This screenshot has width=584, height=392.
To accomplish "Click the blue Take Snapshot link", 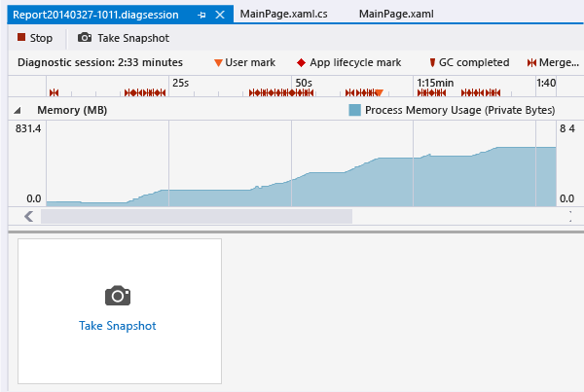I will coord(118,326).
